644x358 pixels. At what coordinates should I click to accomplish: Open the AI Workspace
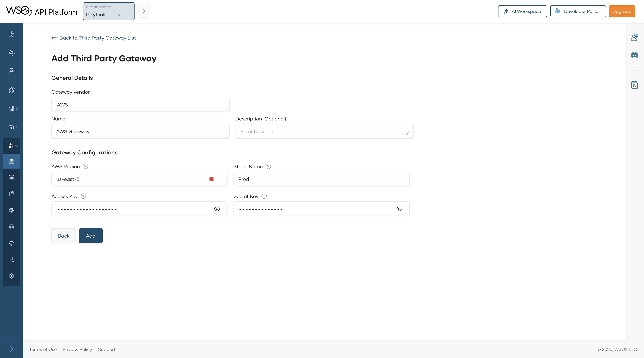pos(523,11)
